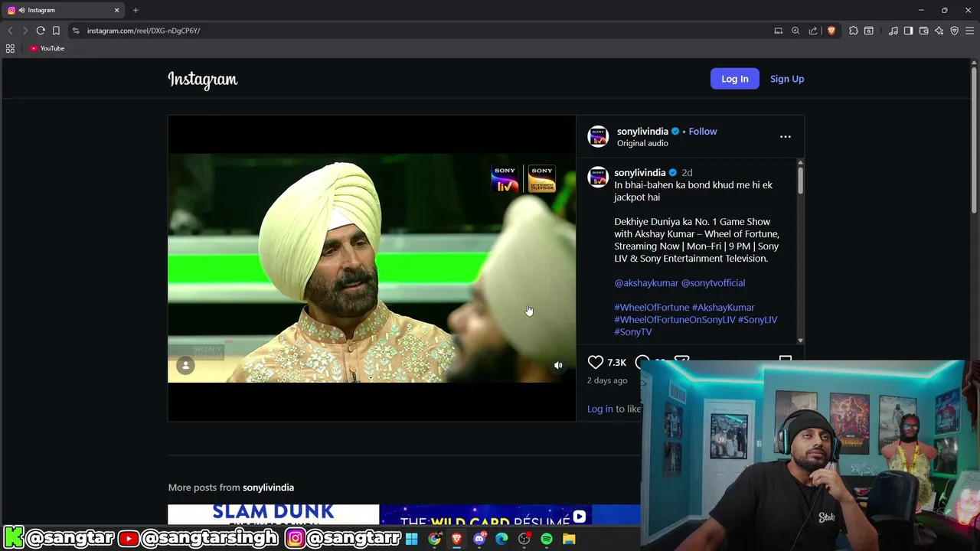Open Leo AI sparkle icon

coord(939,31)
